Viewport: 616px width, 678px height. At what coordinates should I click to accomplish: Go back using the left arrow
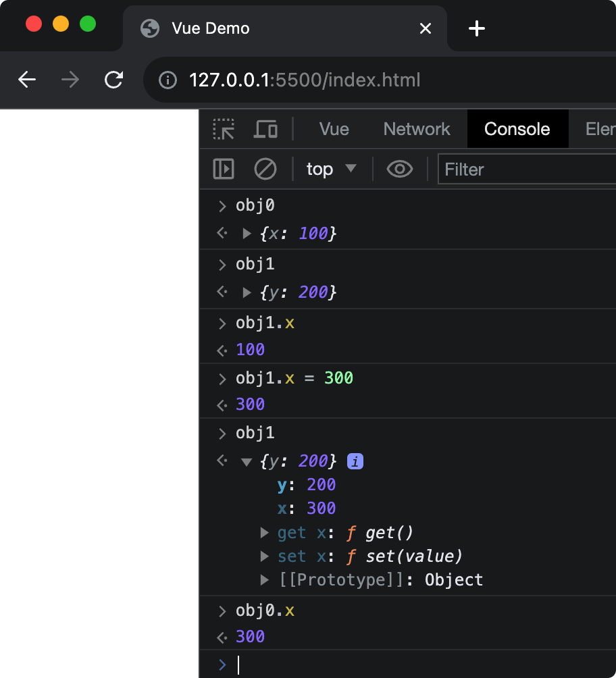click(x=27, y=80)
